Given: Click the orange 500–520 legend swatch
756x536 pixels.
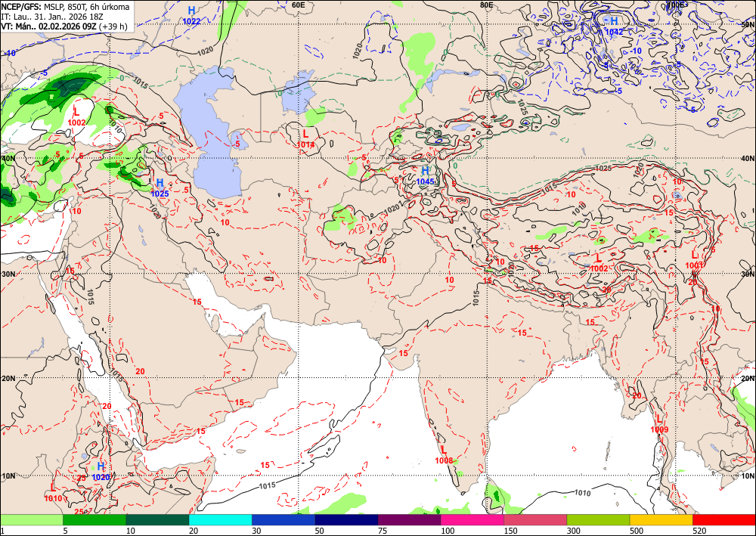Looking at the screenshot, I should (661, 520).
